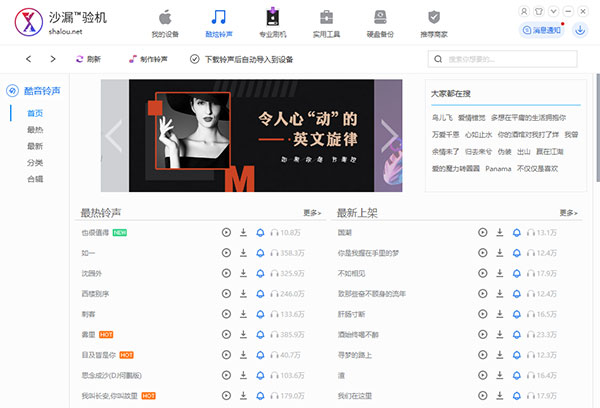Click the song title 不如相见

coord(351,273)
